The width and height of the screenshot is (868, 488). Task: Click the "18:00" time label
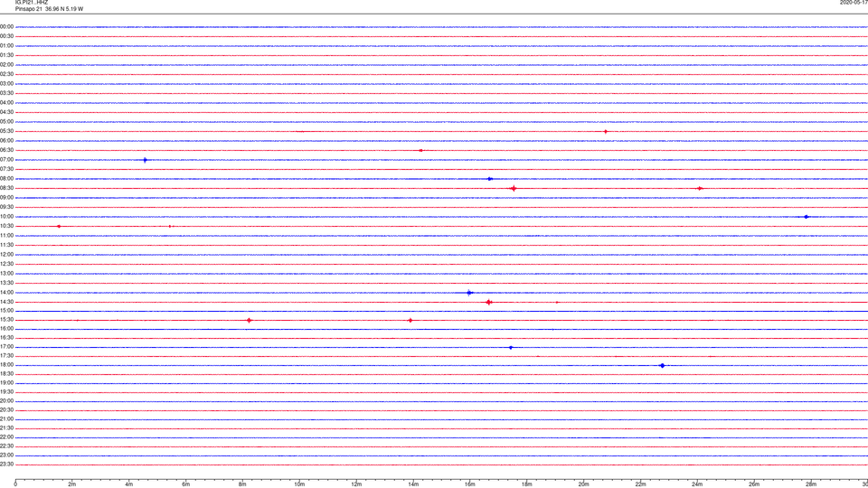pos(6,365)
